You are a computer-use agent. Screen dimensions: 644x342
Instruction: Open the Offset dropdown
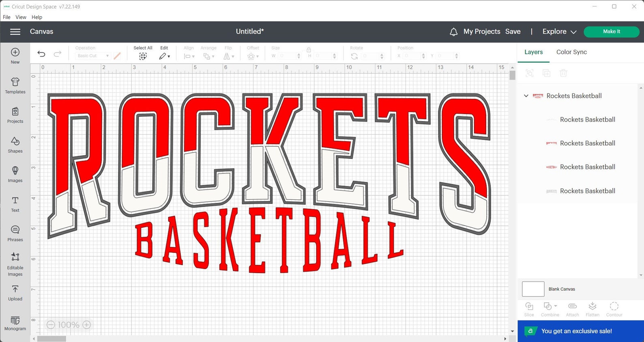coord(253,56)
